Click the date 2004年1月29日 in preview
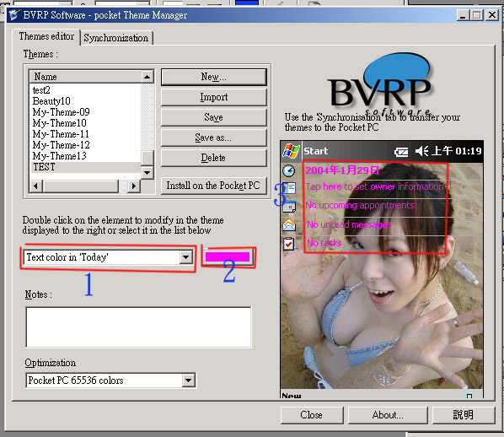 [x=342, y=170]
